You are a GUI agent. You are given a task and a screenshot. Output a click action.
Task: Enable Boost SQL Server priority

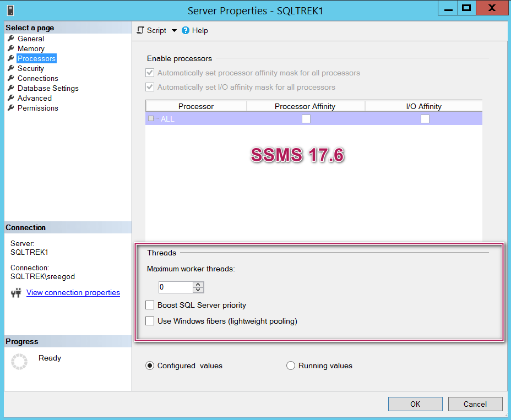pyautogui.click(x=150, y=305)
